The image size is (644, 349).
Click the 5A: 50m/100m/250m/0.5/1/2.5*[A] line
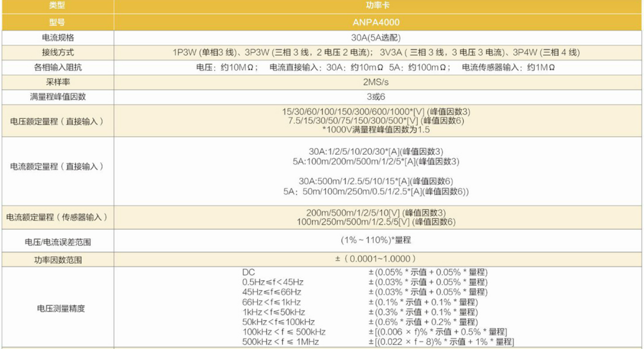(x=376, y=191)
